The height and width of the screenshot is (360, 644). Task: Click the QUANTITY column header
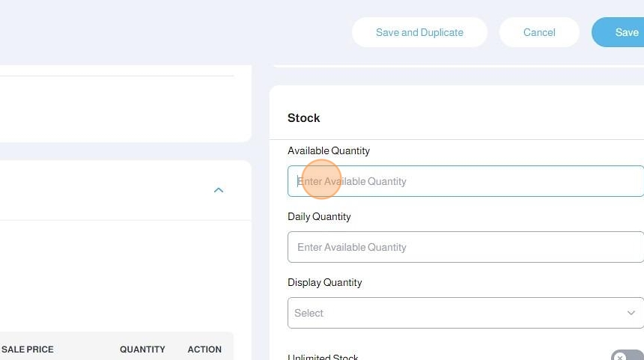coord(142,350)
